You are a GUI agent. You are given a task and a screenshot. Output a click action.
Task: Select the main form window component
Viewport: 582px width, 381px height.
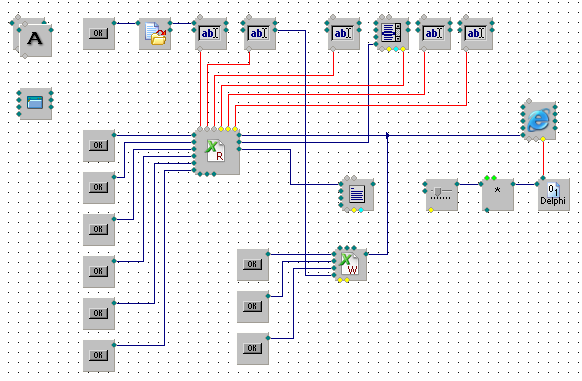(35, 104)
